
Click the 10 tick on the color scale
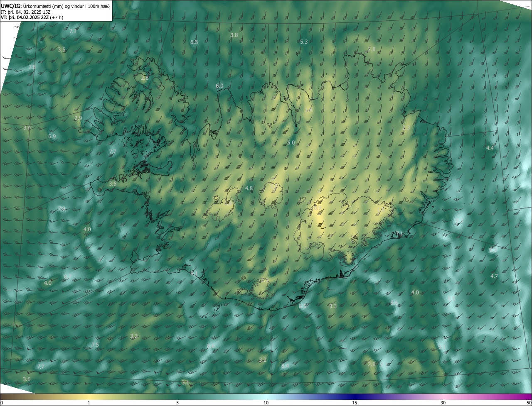(266, 403)
